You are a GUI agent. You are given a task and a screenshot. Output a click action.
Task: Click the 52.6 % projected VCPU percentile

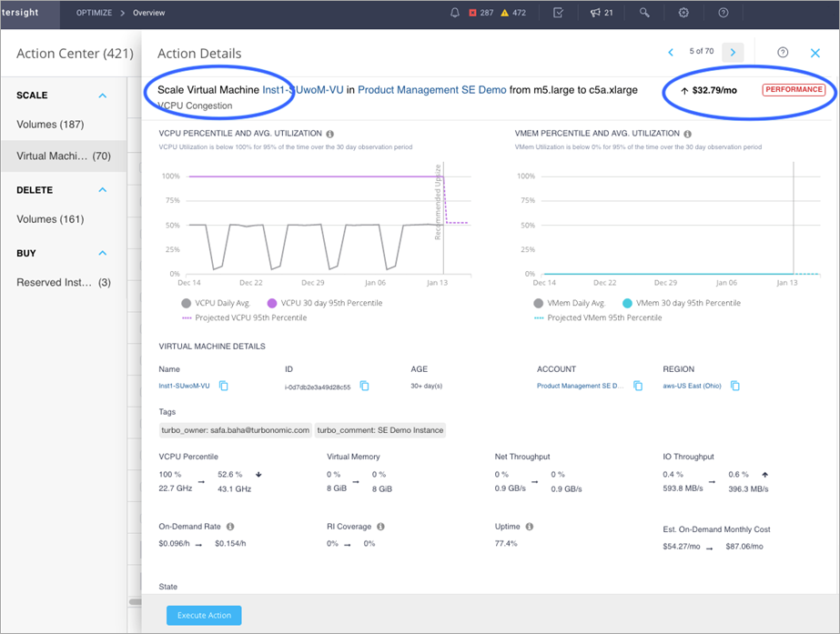[x=230, y=475]
